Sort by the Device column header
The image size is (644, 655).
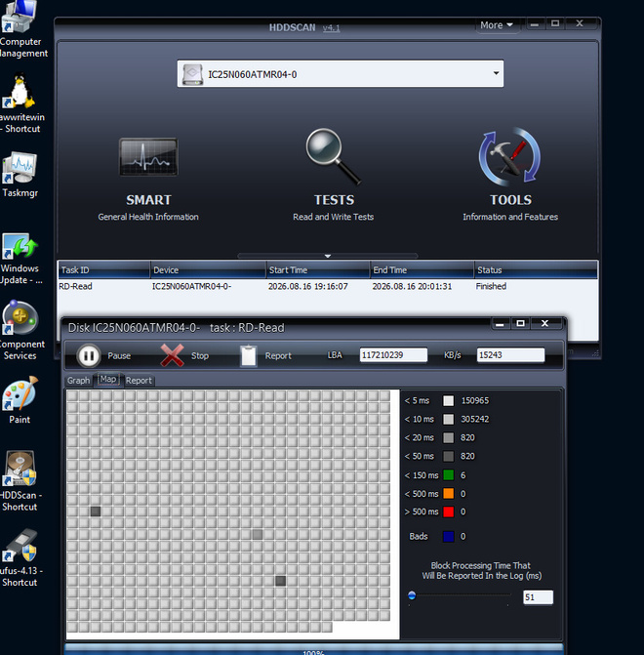208,269
